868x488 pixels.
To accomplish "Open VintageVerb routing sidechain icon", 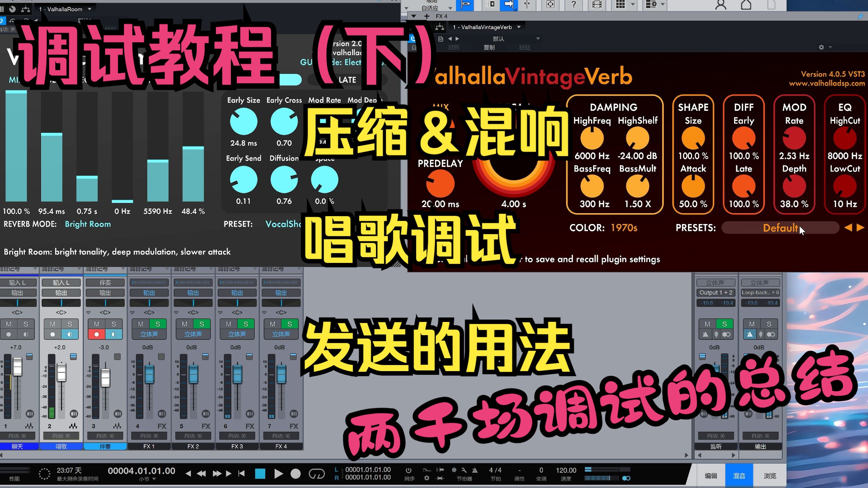I will [439, 27].
